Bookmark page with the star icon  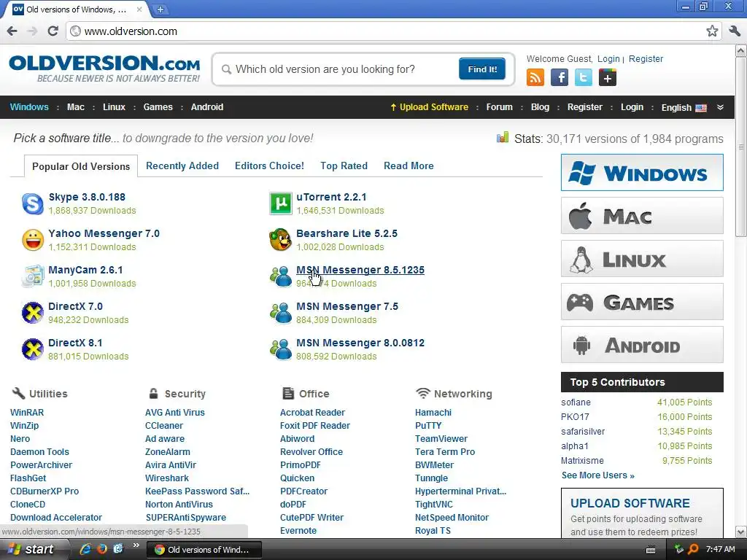pos(712,31)
